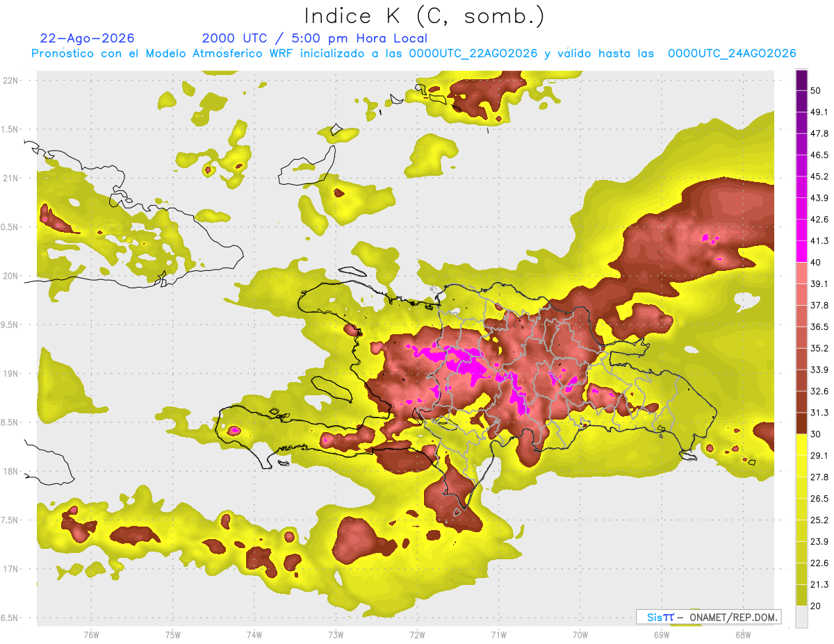Viewport: 834px width, 644px height.
Task: Click the longitude axis label '72W'
Action: (417, 635)
